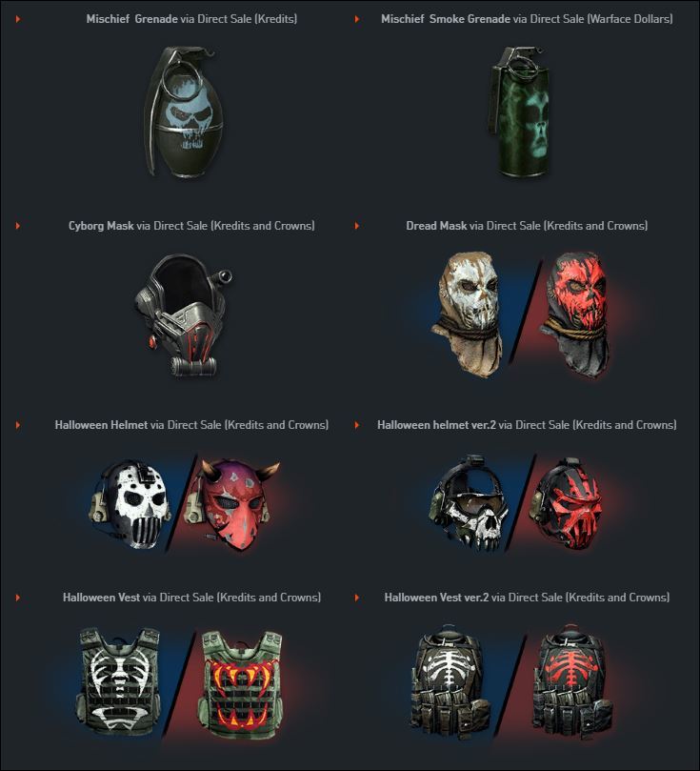The width and height of the screenshot is (700, 771).
Task: Select the Cyborg Mask image
Action: [183, 314]
